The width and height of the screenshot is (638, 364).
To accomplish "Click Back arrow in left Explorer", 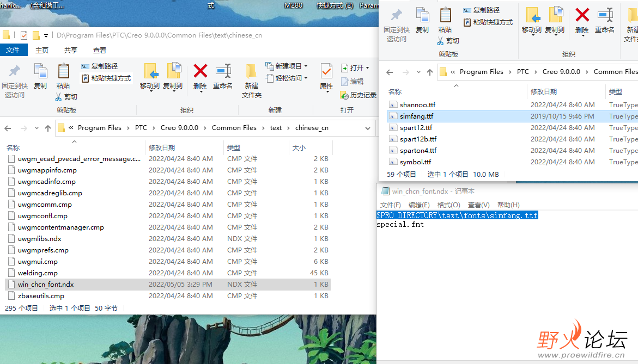I will click(8, 128).
